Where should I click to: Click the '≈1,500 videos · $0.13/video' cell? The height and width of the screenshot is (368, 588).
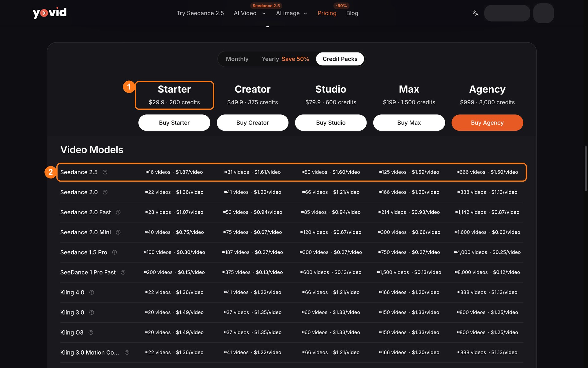(409, 272)
